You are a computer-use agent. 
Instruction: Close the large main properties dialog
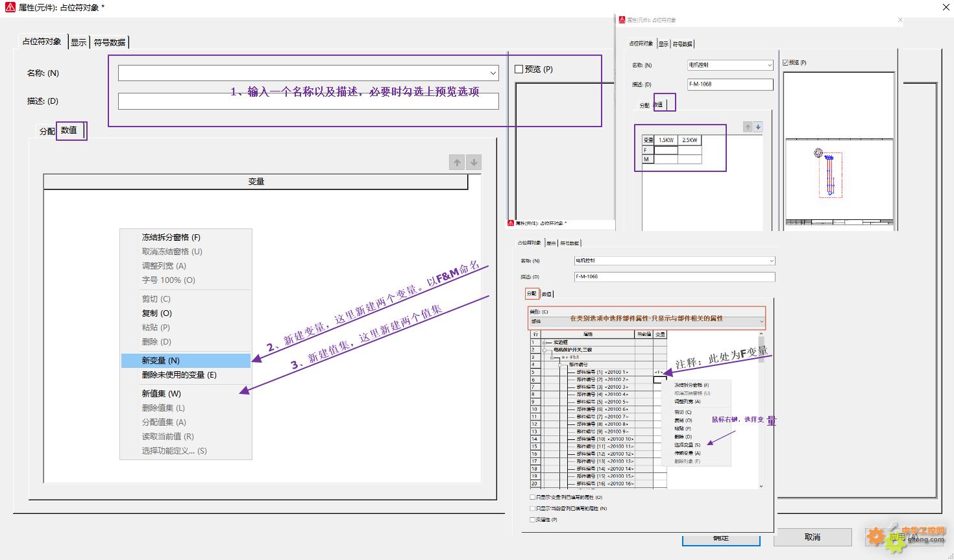pos(945,7)
